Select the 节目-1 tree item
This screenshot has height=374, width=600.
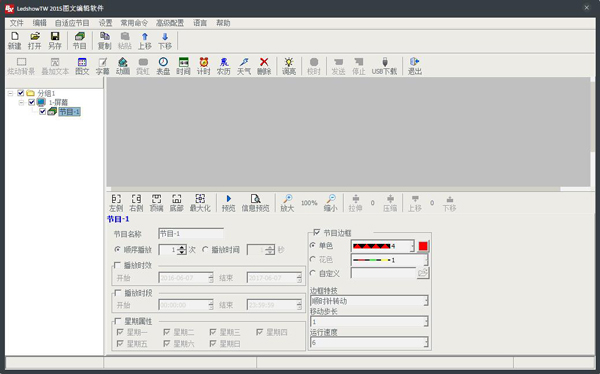(x=69, y=111)
